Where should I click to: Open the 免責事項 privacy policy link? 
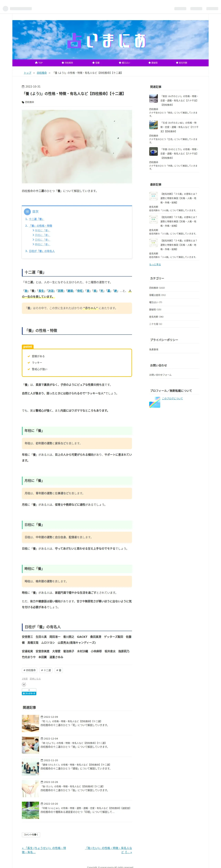coord(154,349)
